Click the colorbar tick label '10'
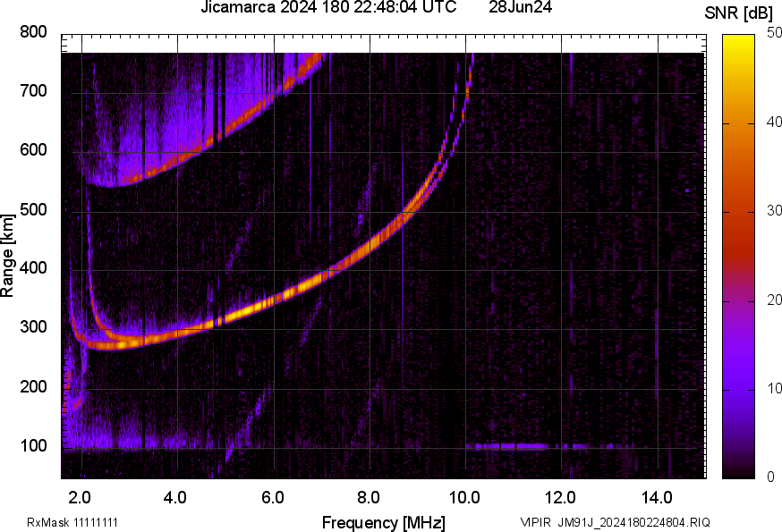 tap(774, 388)
